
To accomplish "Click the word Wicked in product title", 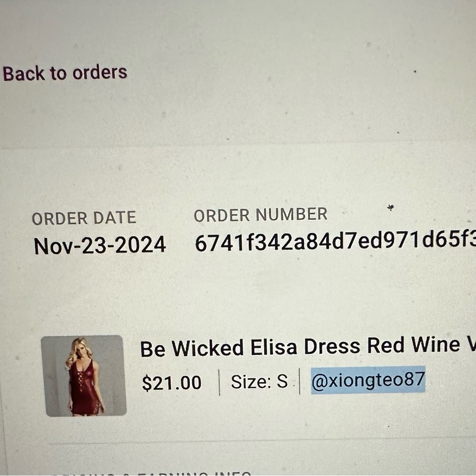I will click(x=208, y=348).
